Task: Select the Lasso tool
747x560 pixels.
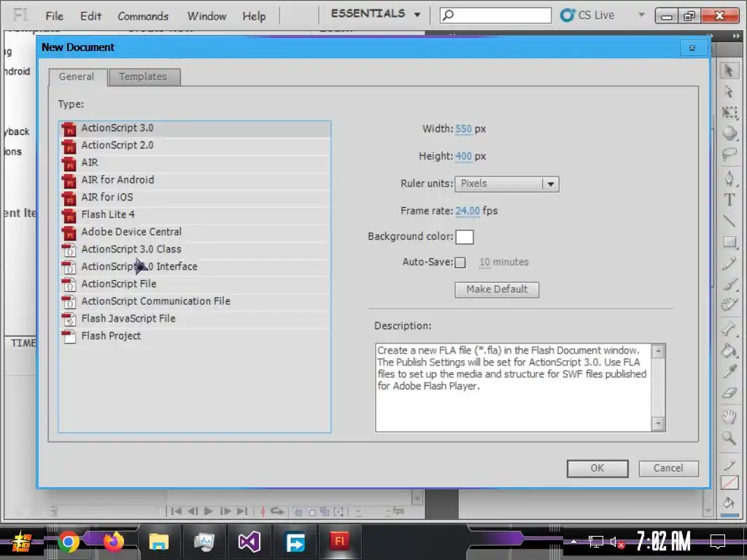Action: point(729,155)
